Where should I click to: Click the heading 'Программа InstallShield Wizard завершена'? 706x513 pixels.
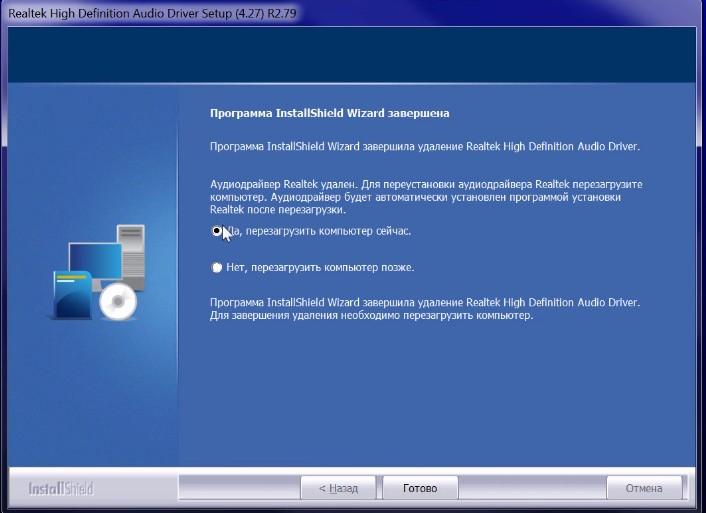click(x=330, y=113)
